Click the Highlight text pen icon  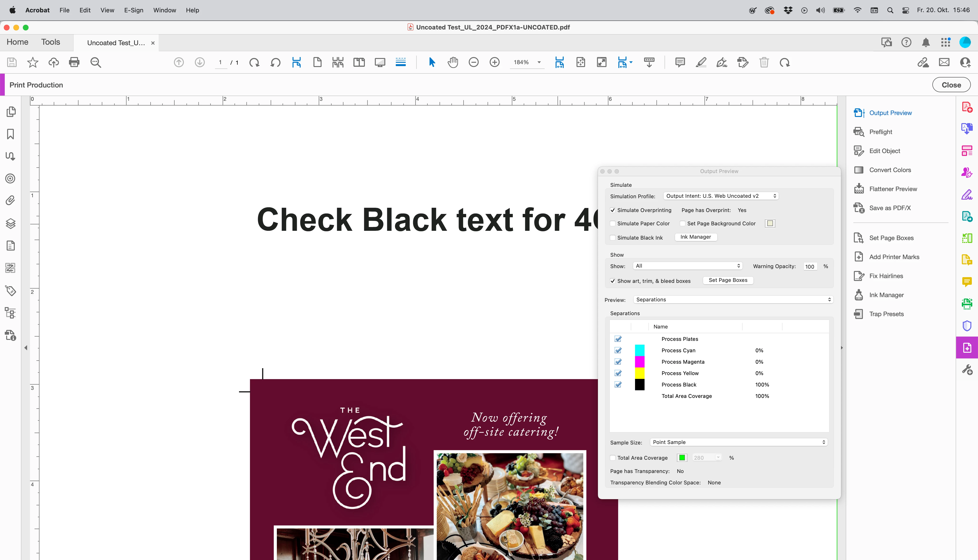click(701, 62)
